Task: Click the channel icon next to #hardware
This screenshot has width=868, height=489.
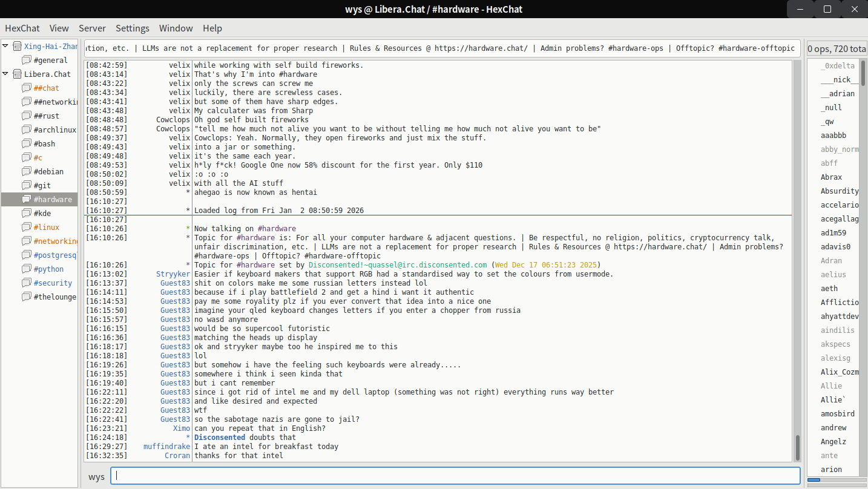Action: click(27, 199)
